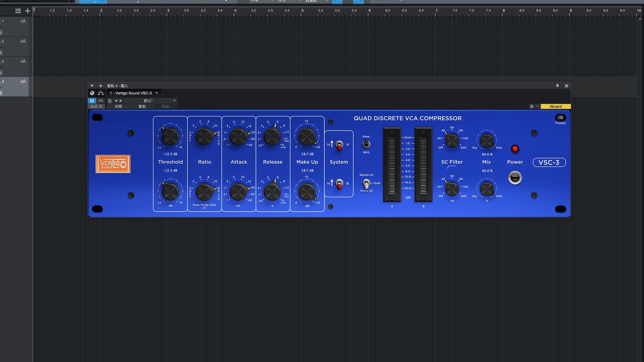Adjust lower Mix knob

[487, 189]
